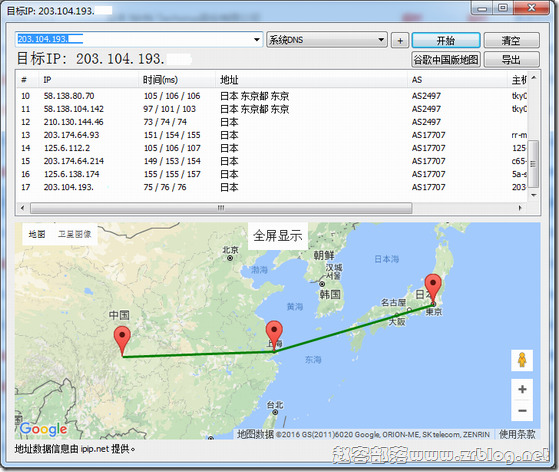Select hop 17 row 203.104.193.
This screenshot has height=472, width=559.
272,187
